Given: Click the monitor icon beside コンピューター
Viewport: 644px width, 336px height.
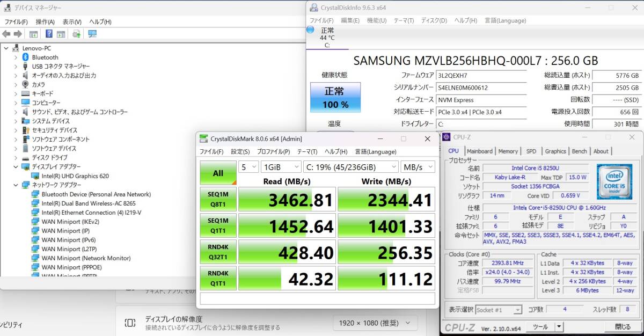Looking at the screenshot, I should (25, 103).
